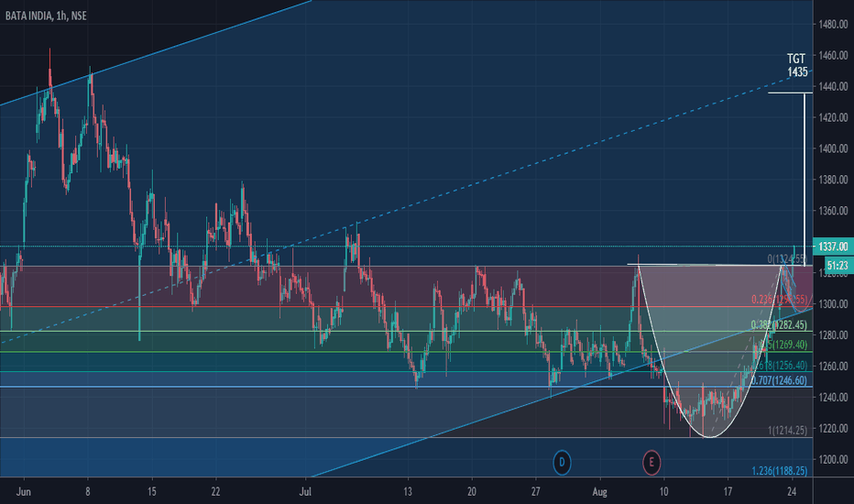Click the 27 date label on time axis
854x504 pixels.
click(x=535, y=491)
